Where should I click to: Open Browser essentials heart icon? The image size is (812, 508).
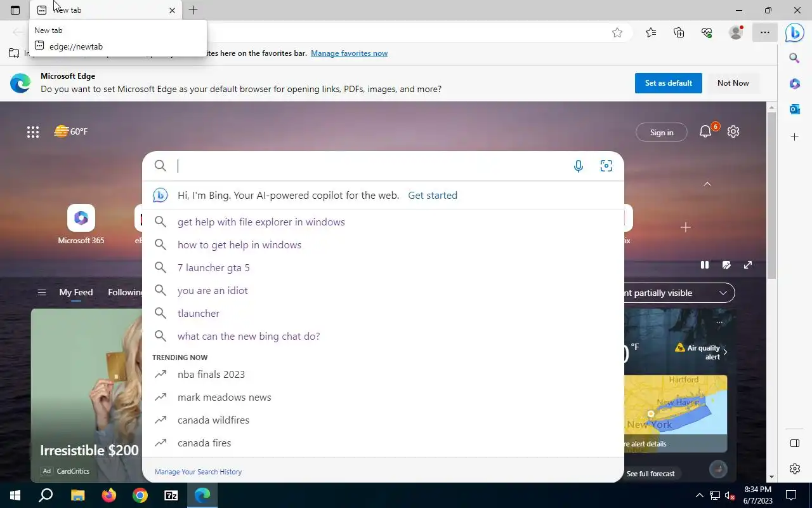707,33
